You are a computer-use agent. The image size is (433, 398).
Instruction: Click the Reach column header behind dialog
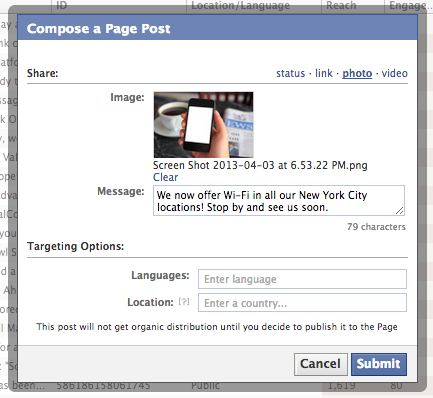point(341,5)
